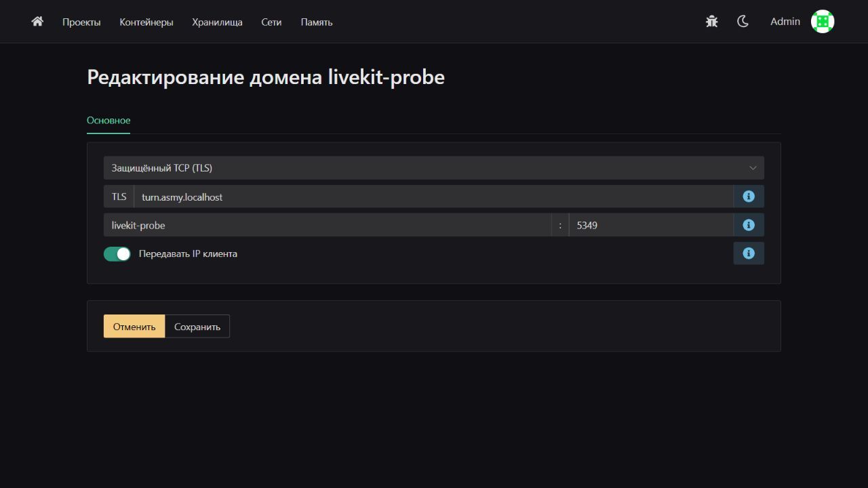Save changes with Сохранить
This screenshot has height=488, width=868.
pyautogui.click(x=197, y=327)
